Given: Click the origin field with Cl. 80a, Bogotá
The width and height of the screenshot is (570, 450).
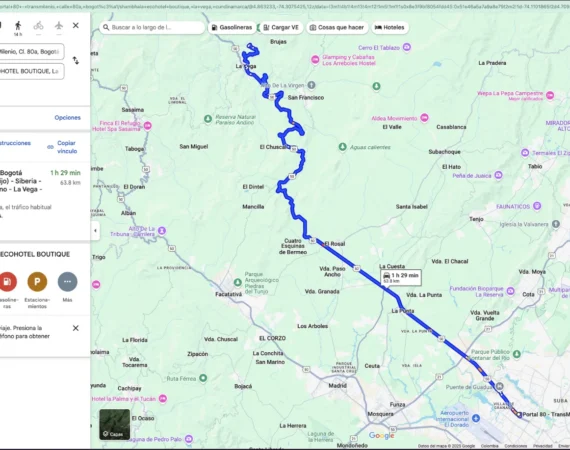Looking at the screenshot, I should pos(32,52).
